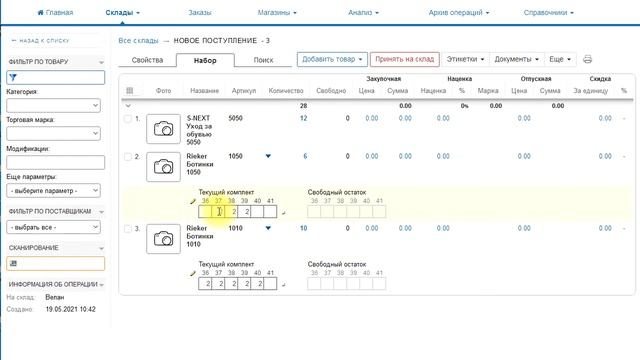The height and width of the screenshot is (360, 640).
Task: Toggle size set arrow for article 1050
Action: [x=268, y=156]
